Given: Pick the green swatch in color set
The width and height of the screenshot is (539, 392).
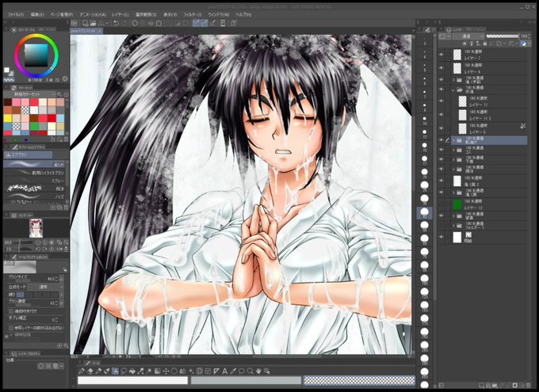Looking at the screenshot, I should 33,126.
